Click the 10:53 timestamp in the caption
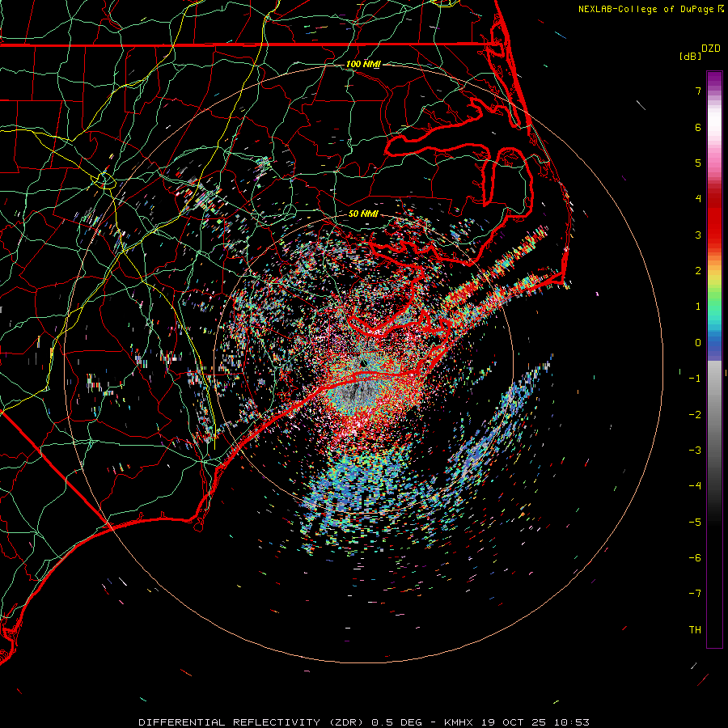This screenshot has height=728, width=728. pos(572,722)
